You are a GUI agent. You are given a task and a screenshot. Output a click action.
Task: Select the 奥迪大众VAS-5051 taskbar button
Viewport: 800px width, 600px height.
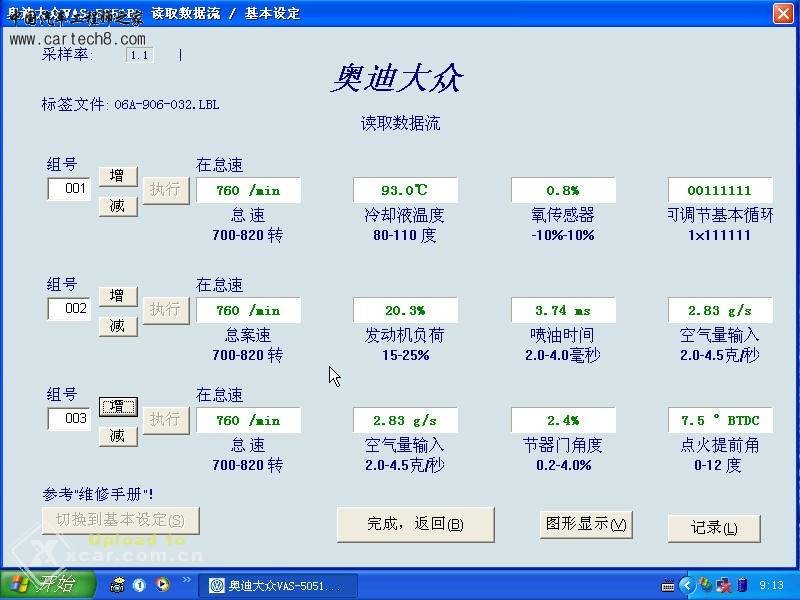click(x=277, y=586)
